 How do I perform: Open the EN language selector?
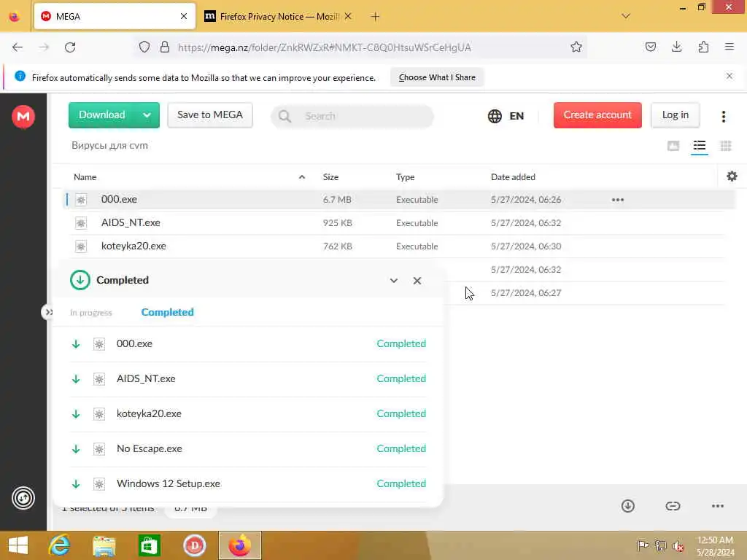[506, 116]
